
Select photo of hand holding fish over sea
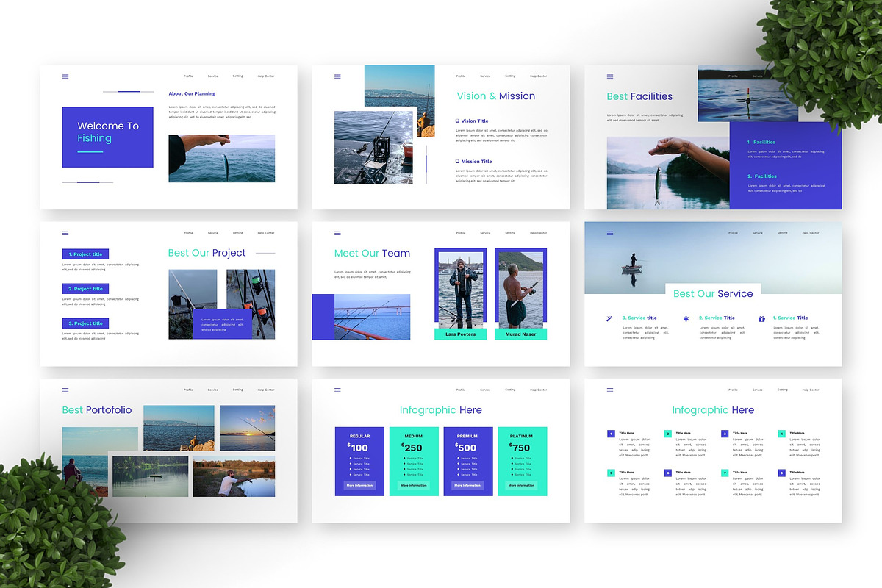point(222,159)
